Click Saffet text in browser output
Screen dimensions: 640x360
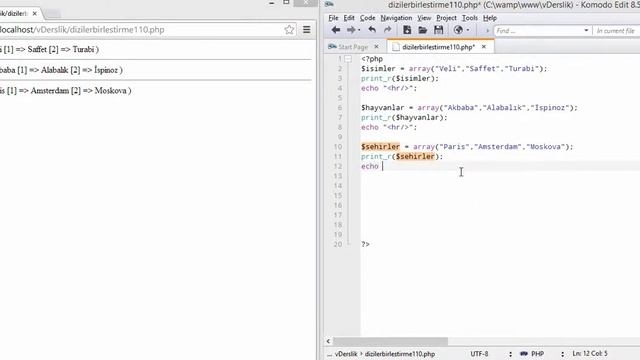tap(37, 49)
